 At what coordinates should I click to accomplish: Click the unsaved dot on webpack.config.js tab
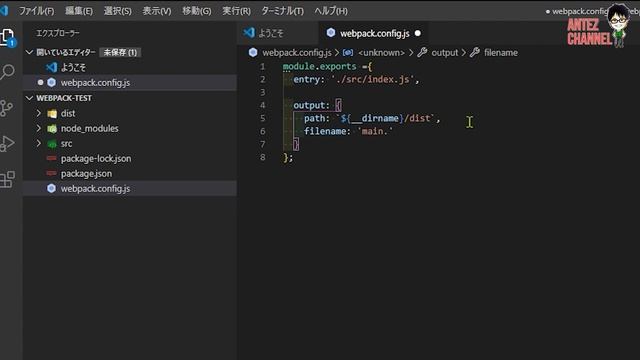pos(418,33)
